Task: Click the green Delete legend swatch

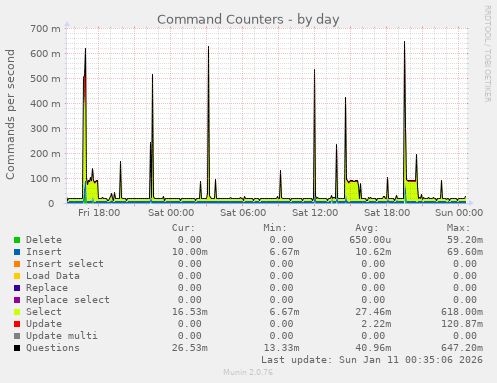Action: (x=17, y=240)
